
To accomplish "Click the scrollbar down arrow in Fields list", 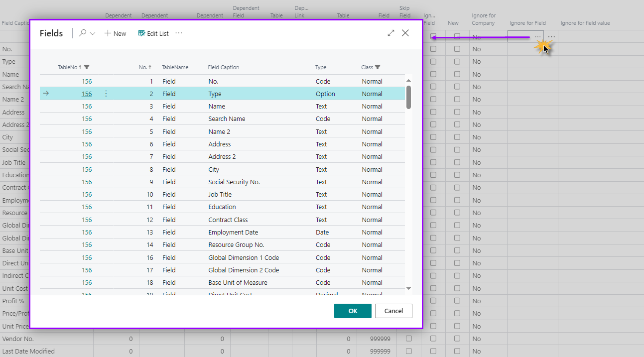I will 409,288.
